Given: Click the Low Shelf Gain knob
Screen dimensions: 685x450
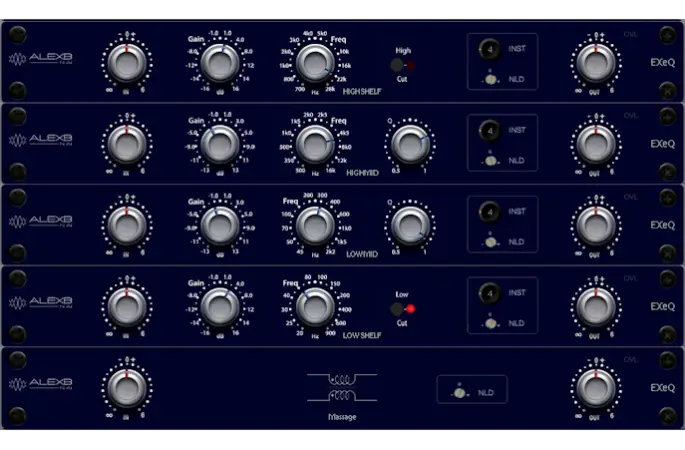Looking at the screenshot, I should (219, 307).
